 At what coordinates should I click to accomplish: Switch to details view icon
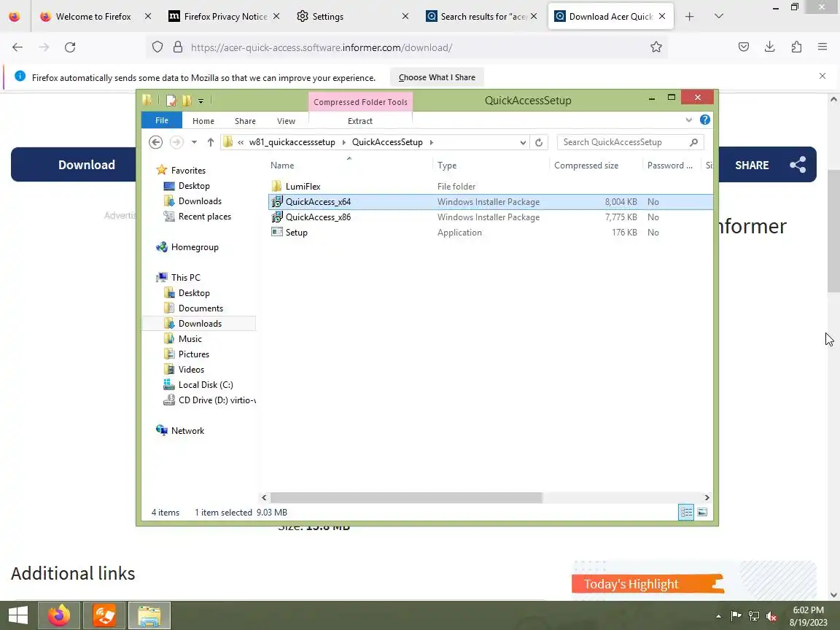click(x=686, y=512)
